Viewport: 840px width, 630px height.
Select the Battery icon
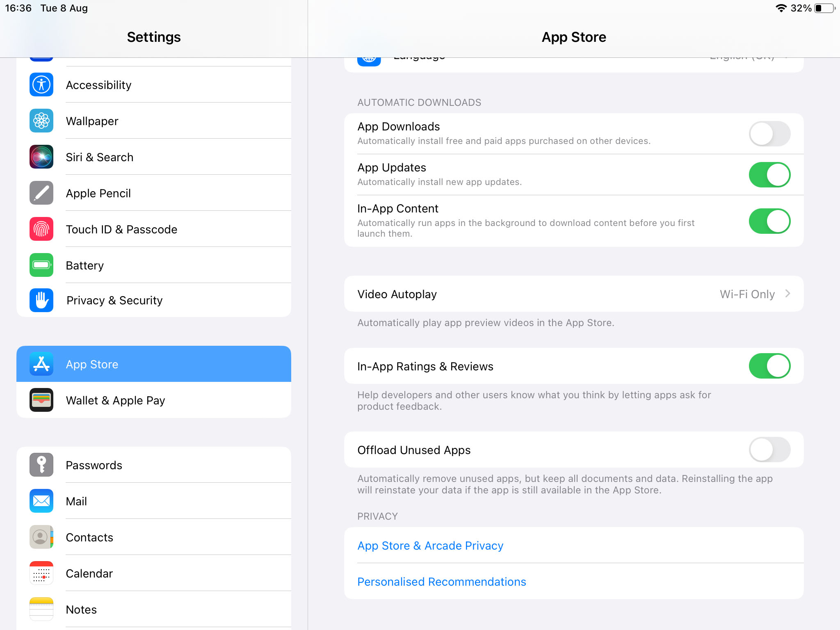coord(41,265)
